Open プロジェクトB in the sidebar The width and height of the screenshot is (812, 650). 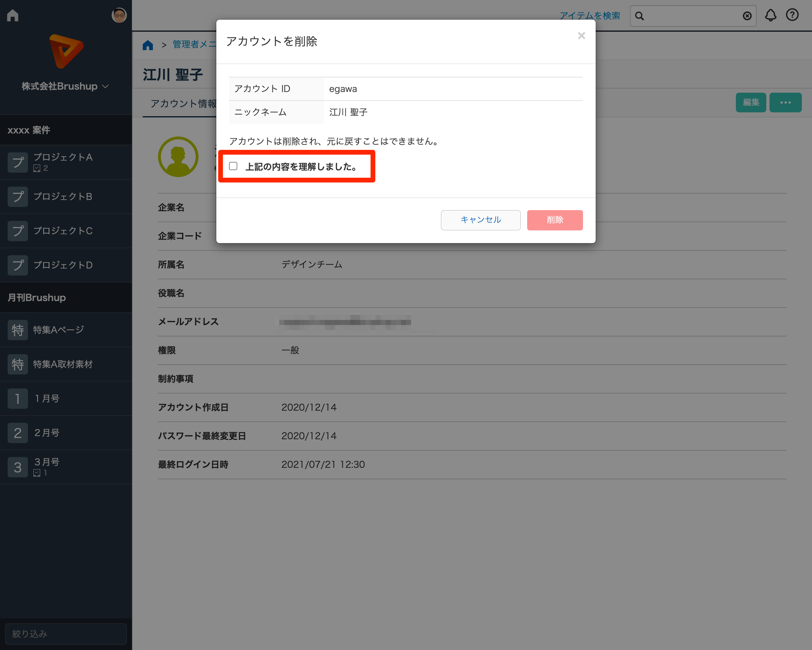pos(62,197)
